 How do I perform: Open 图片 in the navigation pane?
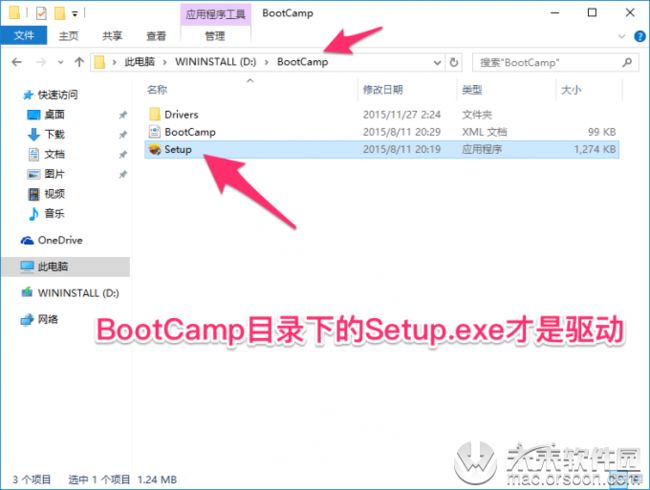[54, 174]
